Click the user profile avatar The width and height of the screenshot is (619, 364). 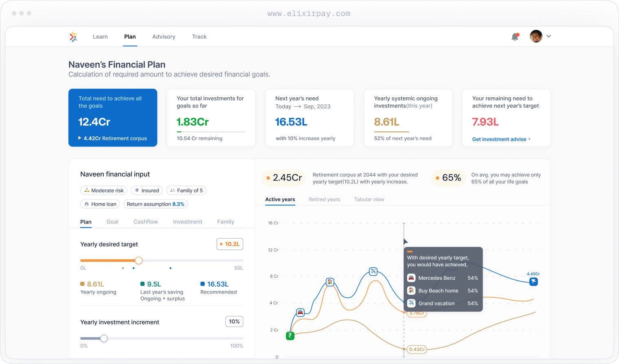coord(536,36)
